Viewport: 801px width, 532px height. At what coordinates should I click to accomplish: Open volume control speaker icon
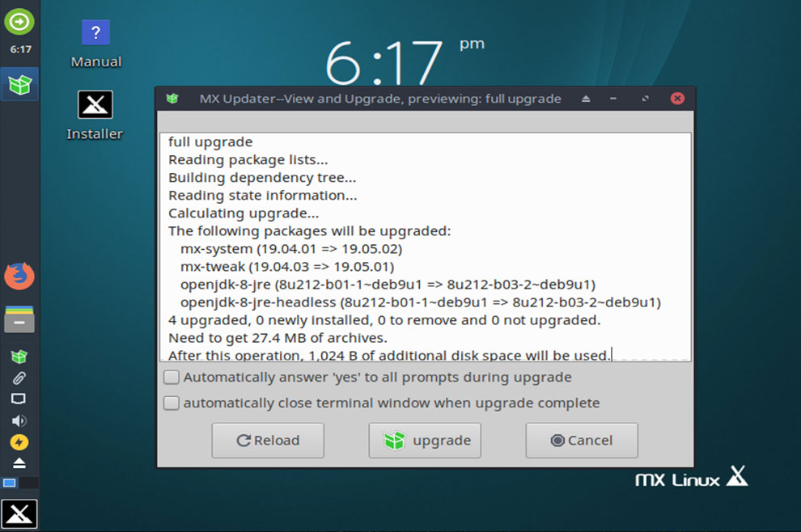(19, 420)
